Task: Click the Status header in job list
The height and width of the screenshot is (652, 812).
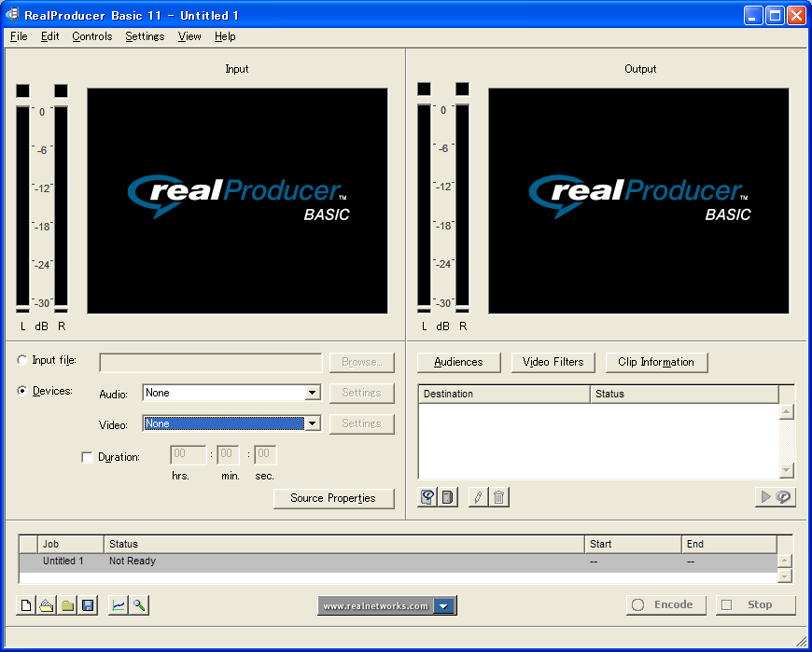Action: (x=344, y=545)
